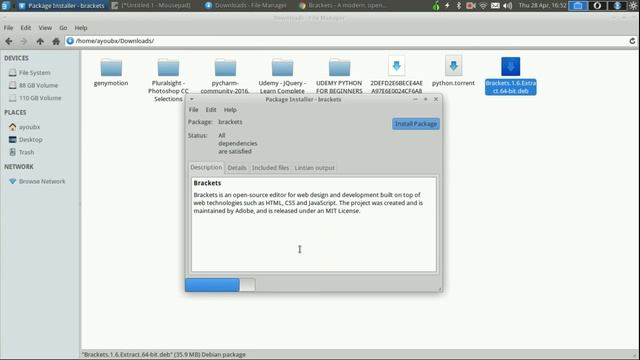Open the Help menu in File Manager
The width and height of the screenshot is (640, 360).
(x=81, y=28)
